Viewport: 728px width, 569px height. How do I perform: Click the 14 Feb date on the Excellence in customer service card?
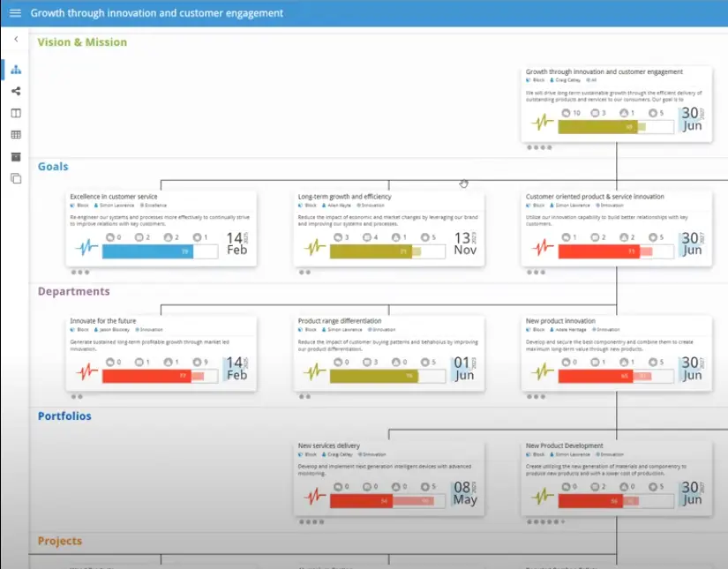236,243
